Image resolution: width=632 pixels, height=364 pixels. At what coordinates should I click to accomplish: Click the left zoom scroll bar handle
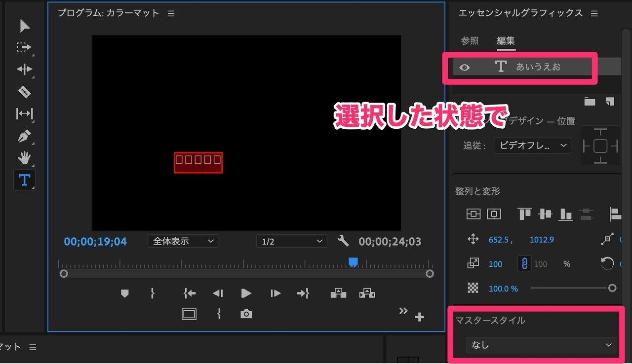pos(64,273)
